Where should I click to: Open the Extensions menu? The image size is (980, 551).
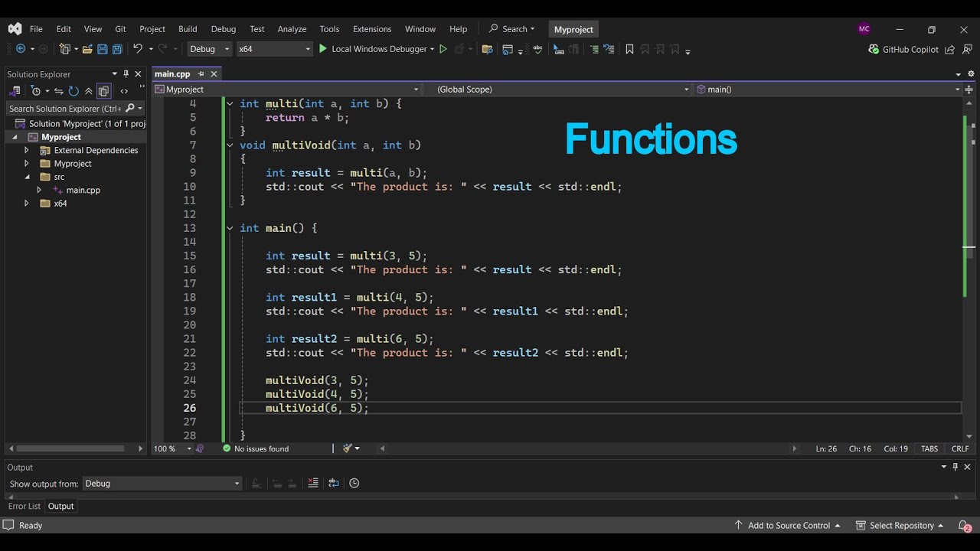372,29
